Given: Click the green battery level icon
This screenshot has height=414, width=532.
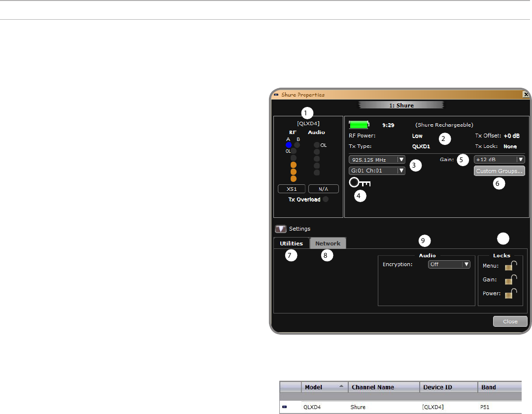Looking at the screenshot, I should pos(359,125).
